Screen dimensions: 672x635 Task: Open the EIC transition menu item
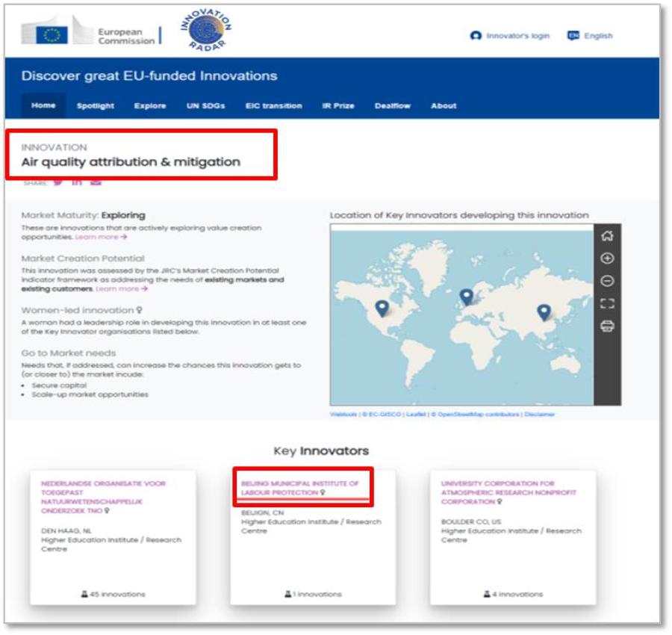tap(273, 106)
